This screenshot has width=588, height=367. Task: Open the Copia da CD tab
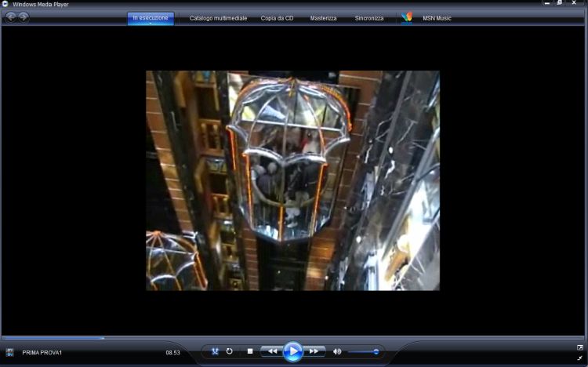coord(278,18)
